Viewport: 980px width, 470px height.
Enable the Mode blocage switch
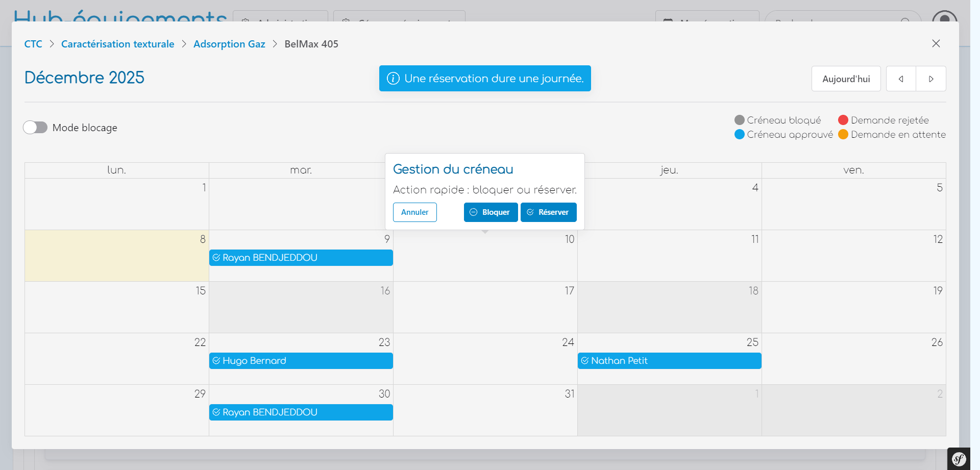[35, 128]
